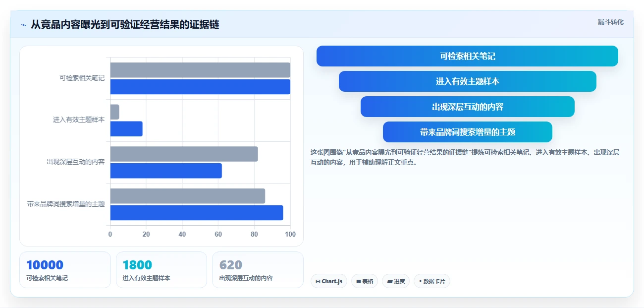Select the 可检索相关笔记 funnel stage

pyautogui.click(x=467, y=56)
